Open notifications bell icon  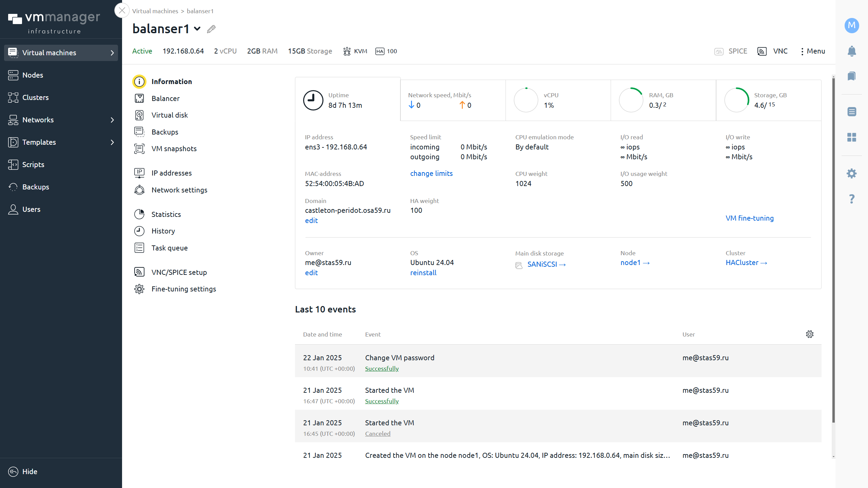(x=851, y=51)
